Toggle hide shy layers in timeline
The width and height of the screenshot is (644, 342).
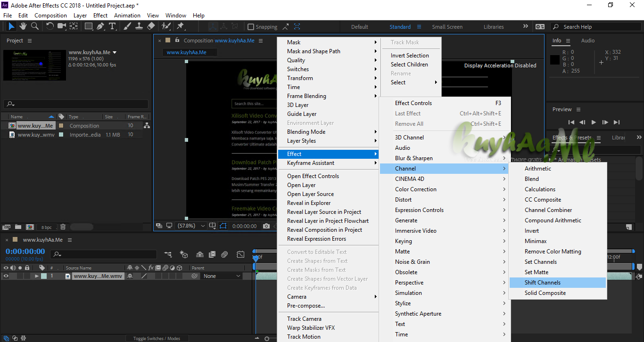tap(199, 254)
